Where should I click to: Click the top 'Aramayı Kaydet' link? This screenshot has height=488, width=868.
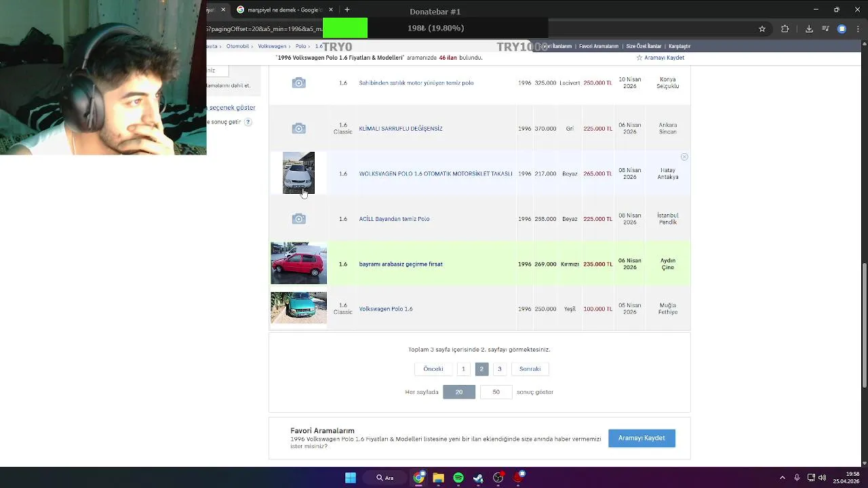pyautogui.click(x=664, y=58)
